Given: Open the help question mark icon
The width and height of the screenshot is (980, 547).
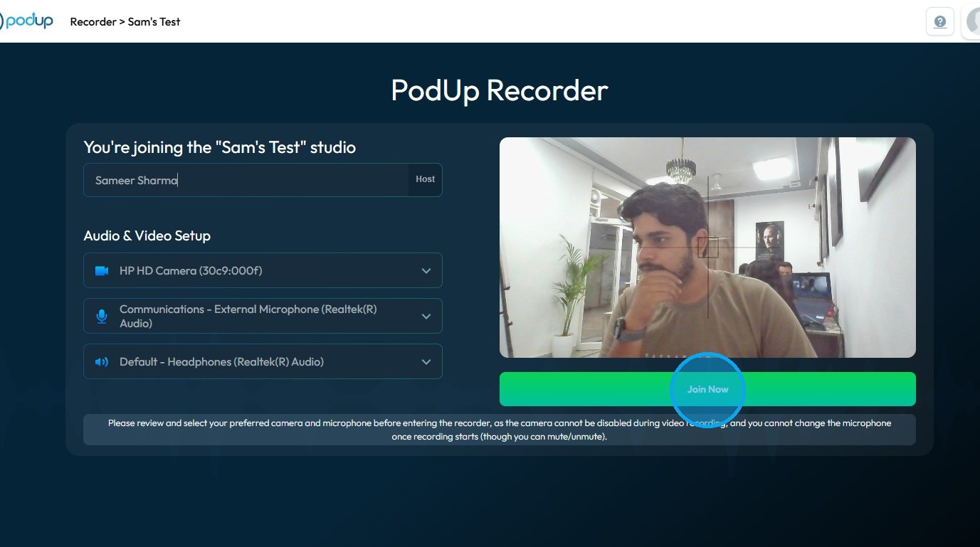Looking at the screenshot, I should tap(939, 22).
